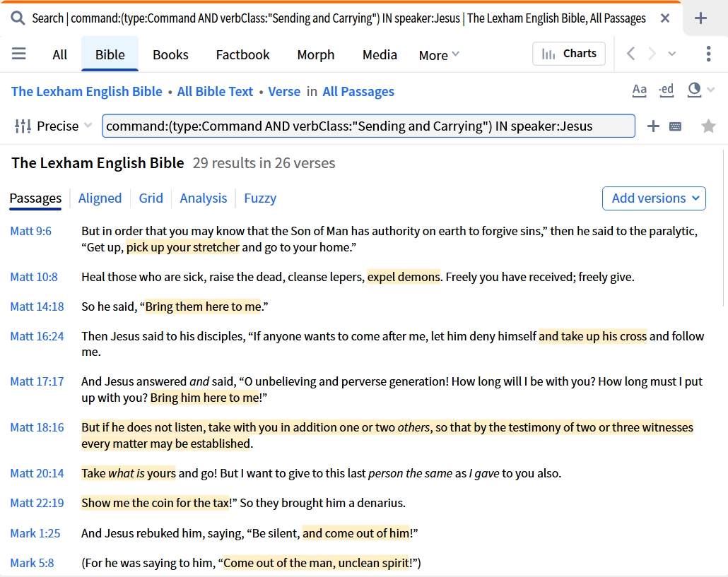
Task: Open the Matt 16:24 reference
Action: pos(37,336)
